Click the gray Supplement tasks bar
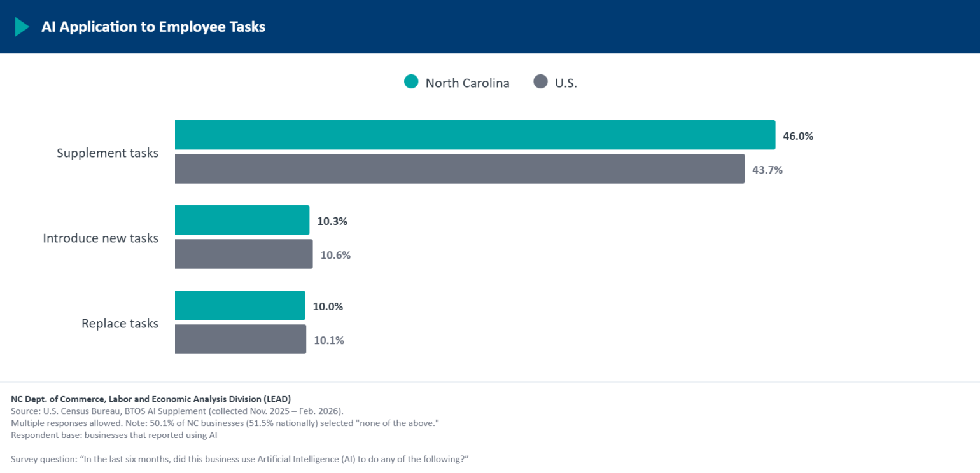980x473 pixels. [460, 168]
